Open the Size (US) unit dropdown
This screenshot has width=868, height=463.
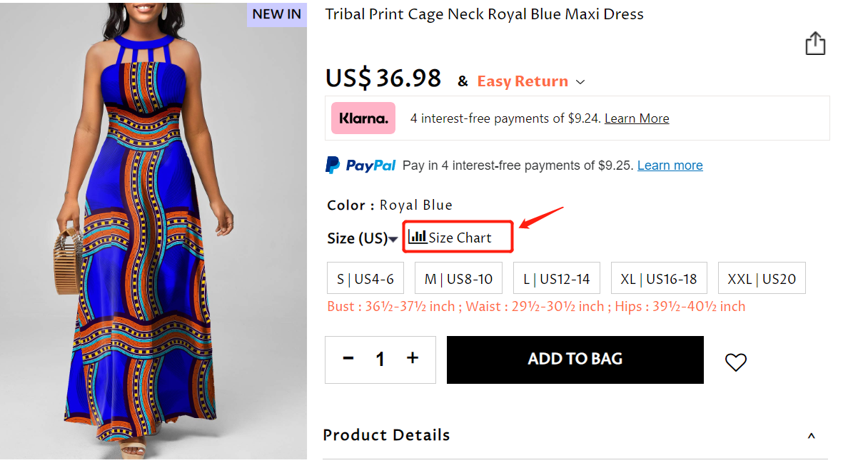(393, 239)
